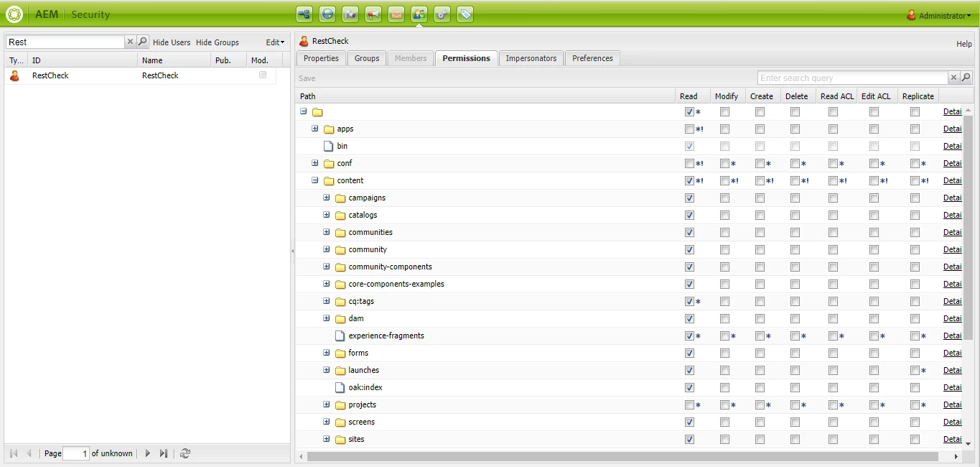Toggle Replicate permission for launches
This screenshot has height=467, width=980.
(915, 371)
